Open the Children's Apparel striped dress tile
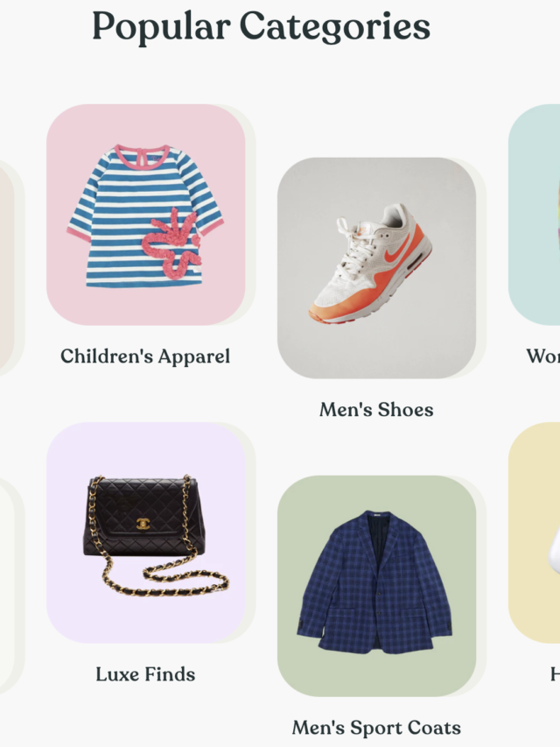Image resolution: width=560 pixels, height=747 pixels. (146, 215)
